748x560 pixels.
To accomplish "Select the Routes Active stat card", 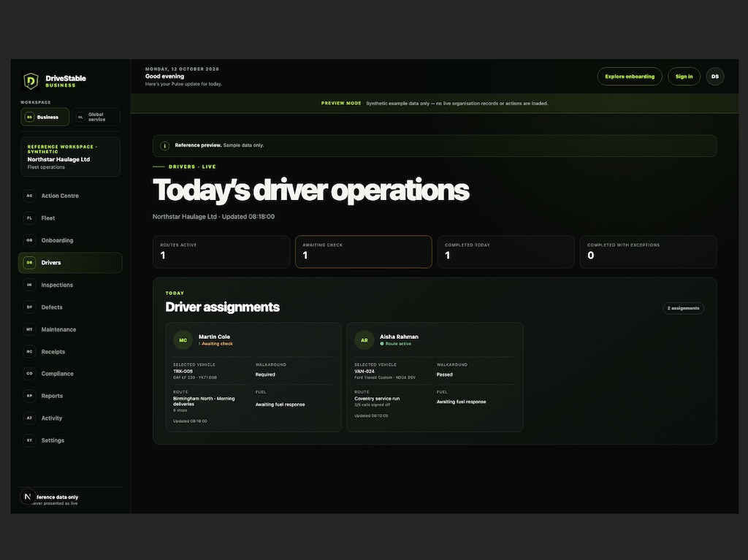I will point(221,251).
